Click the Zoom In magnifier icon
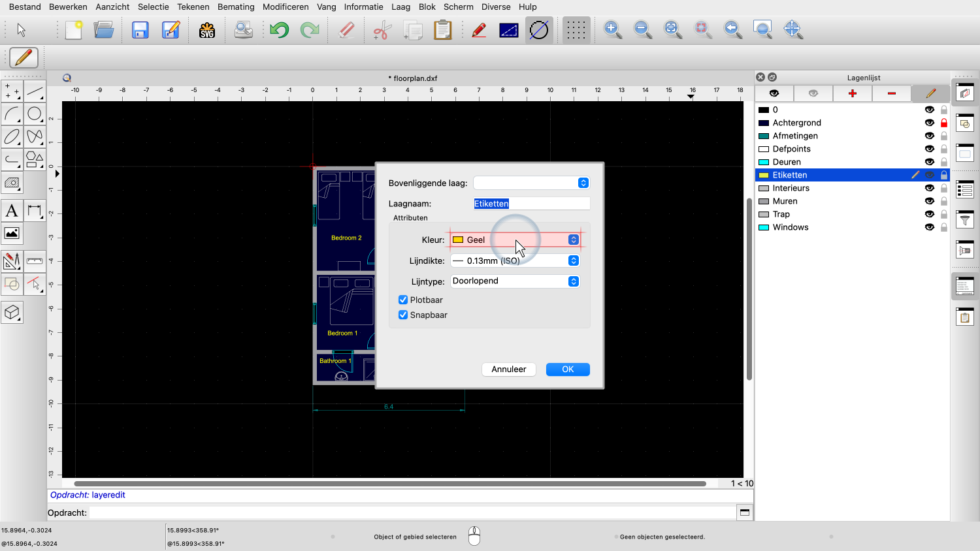The width and height of the screenshot is (980, 551). [612, 30]
